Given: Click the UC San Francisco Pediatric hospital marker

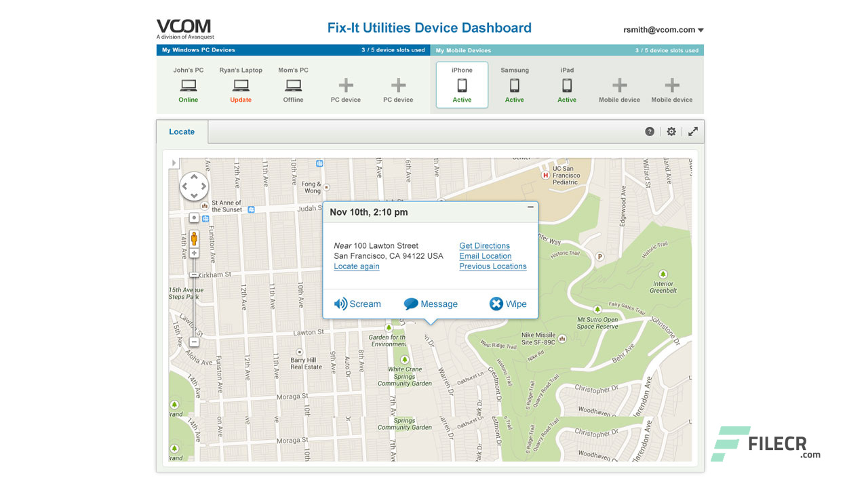Looking at the screenshot, I should click(545, 175).
